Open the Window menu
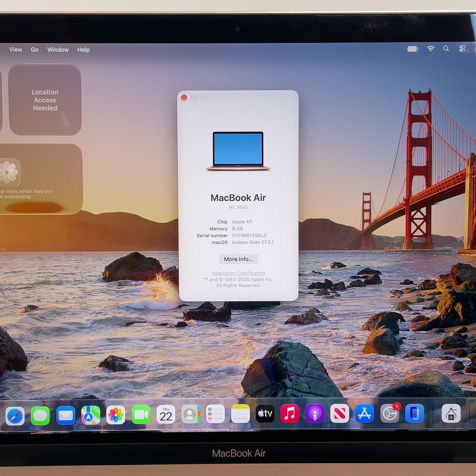476x476 pixels. pyautogui.click(x=58, y=50)
